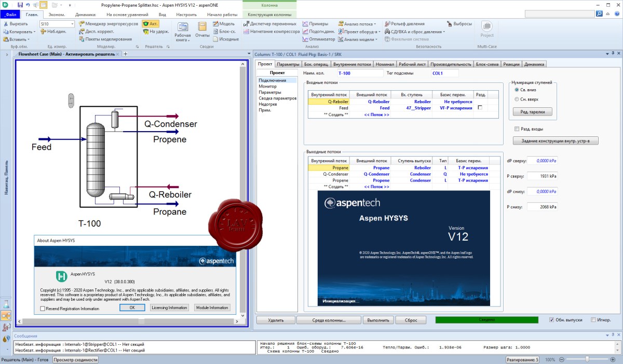The height and width of the screenshot is (364, 623).
Task: Open the Выбросы emissions tool
Action: pos(459,24)
